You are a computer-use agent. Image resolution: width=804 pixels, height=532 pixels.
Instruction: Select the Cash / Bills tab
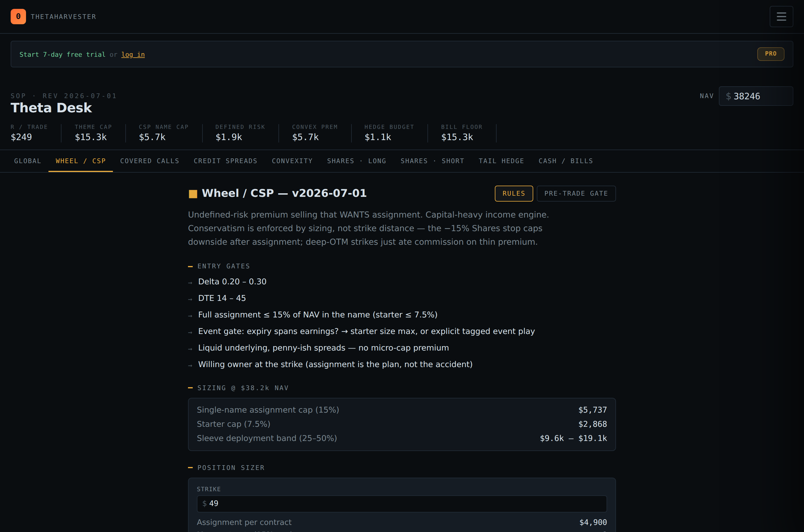(x=565, y=161)
